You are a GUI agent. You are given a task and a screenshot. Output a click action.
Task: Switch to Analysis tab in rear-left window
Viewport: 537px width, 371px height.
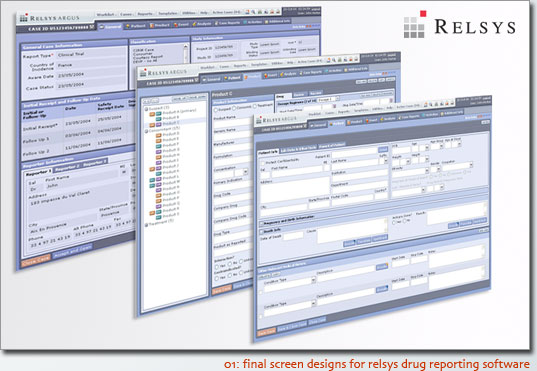click(202, 24)
